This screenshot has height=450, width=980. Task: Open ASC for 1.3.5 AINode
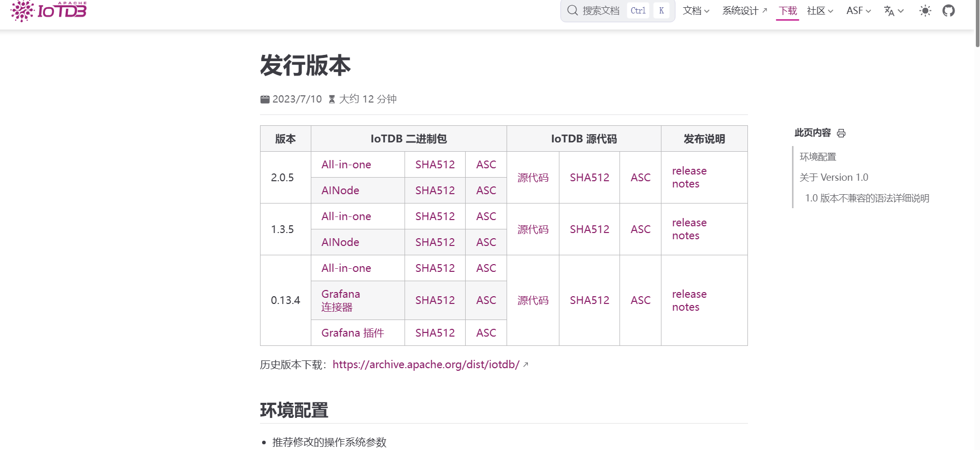coord(486,242)
